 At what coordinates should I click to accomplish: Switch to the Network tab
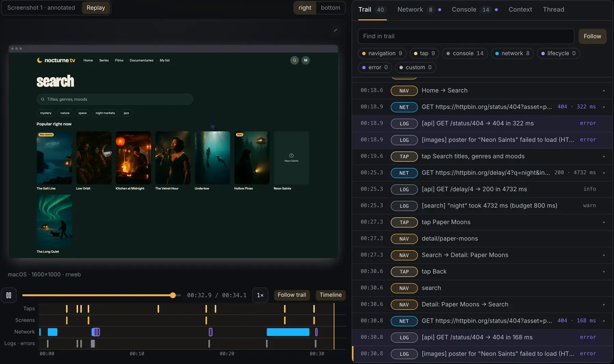419,10
